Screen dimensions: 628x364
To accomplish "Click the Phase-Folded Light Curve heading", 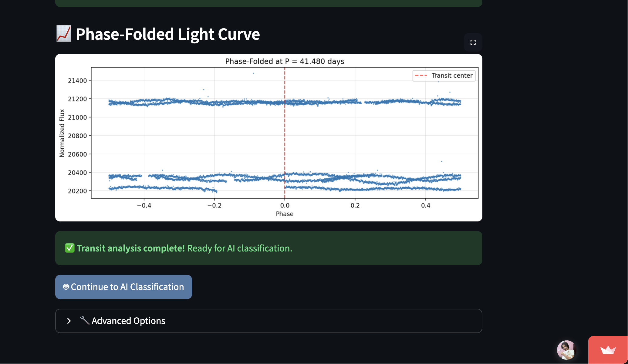I will click(x=167, y=34).
